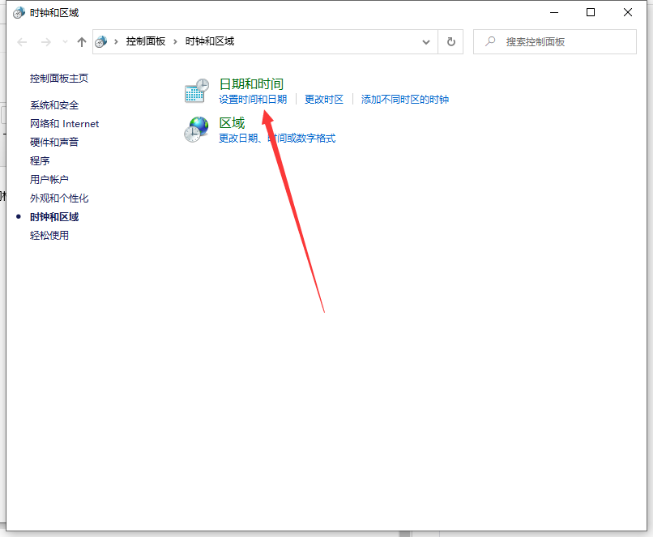This screenshot has width=653, height=537.
Task: Expand breadcrumb chevron before 时钟和区域
Action: pyautogui.click(x=175, y=42)
